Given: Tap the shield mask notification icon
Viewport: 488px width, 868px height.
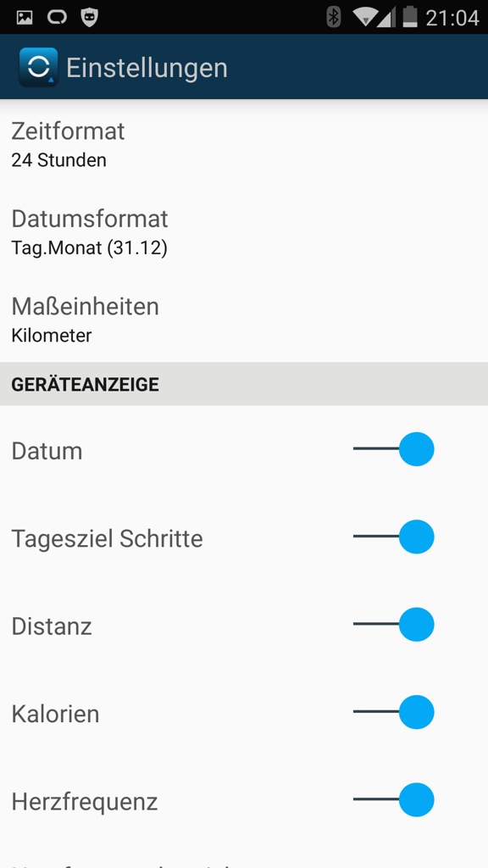Looking at the screenshot, I should point(89,18).
